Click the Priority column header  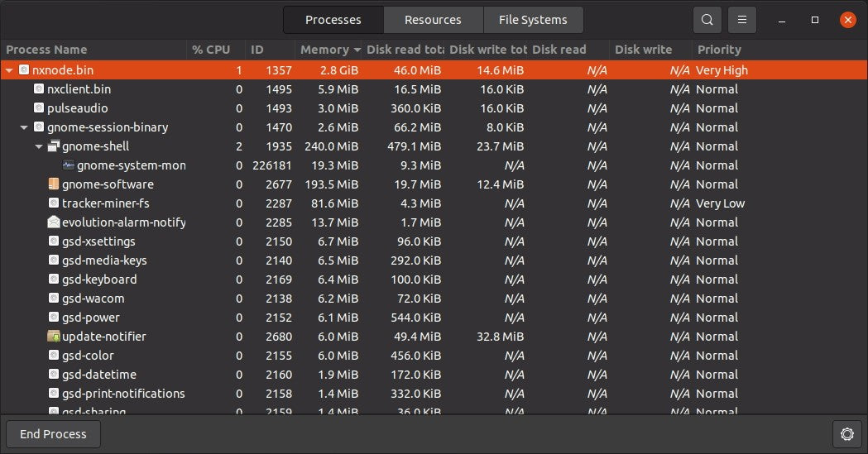[719, 50]
